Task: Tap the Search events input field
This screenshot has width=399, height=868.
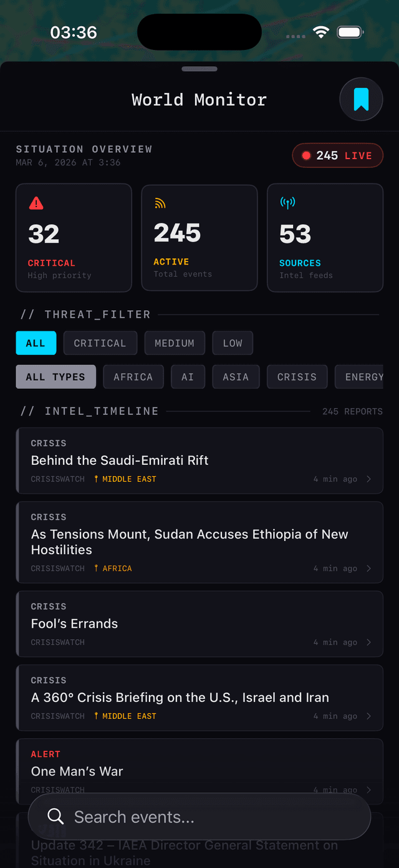Action: (x=199, y=816)
